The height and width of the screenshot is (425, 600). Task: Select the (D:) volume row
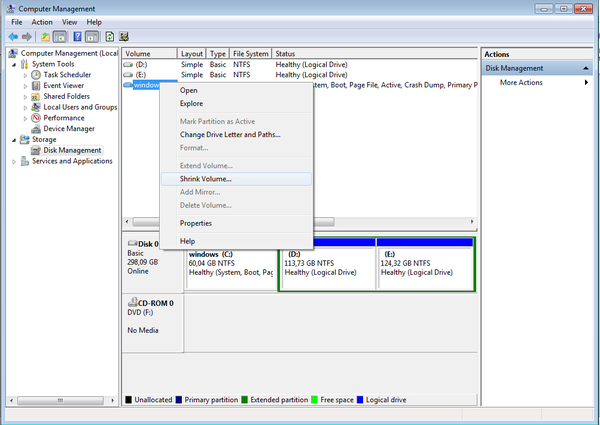300,65
